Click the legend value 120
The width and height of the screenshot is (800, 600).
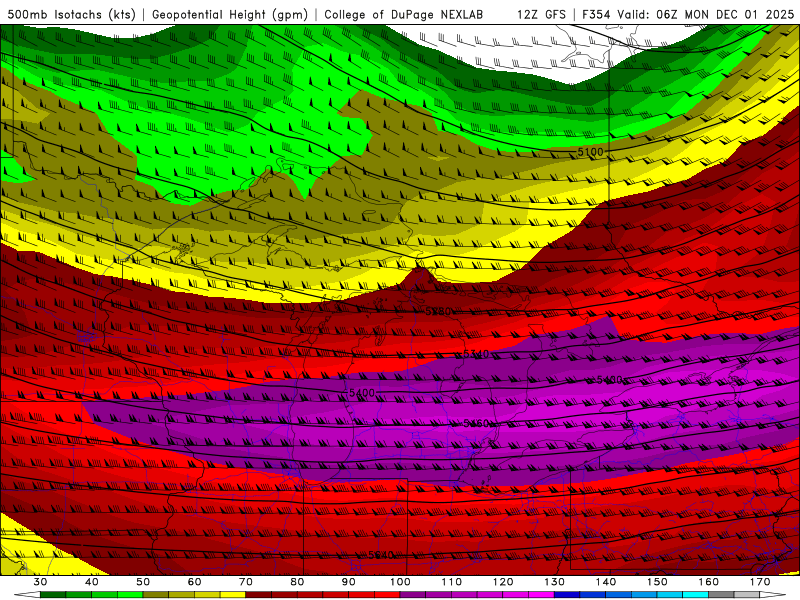[503, 582]
